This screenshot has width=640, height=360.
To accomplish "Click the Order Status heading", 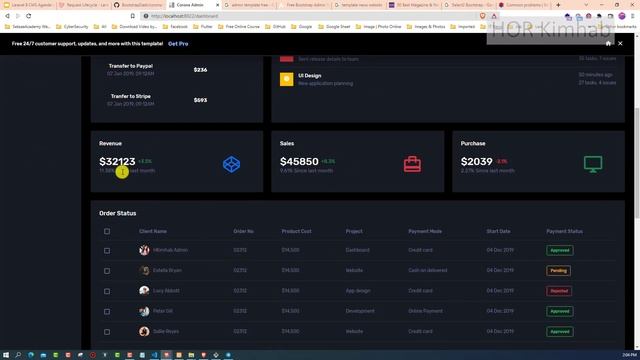I will [x=118, y=213].
